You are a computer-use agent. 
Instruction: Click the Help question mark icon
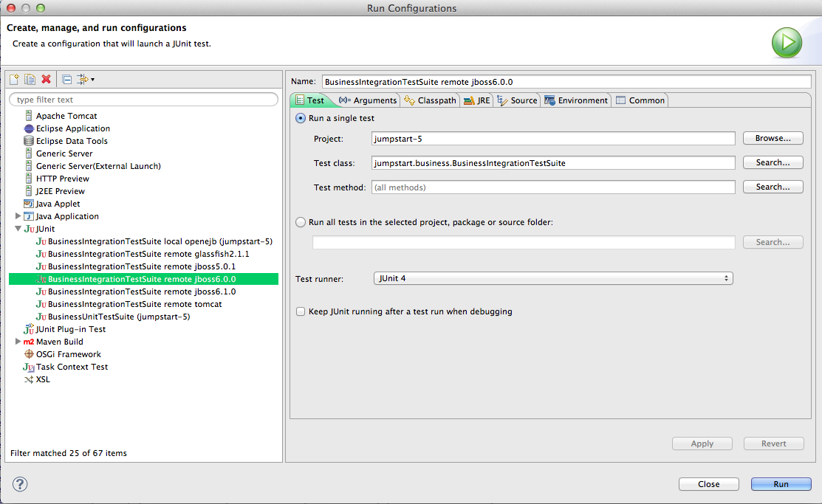point(20,484)
